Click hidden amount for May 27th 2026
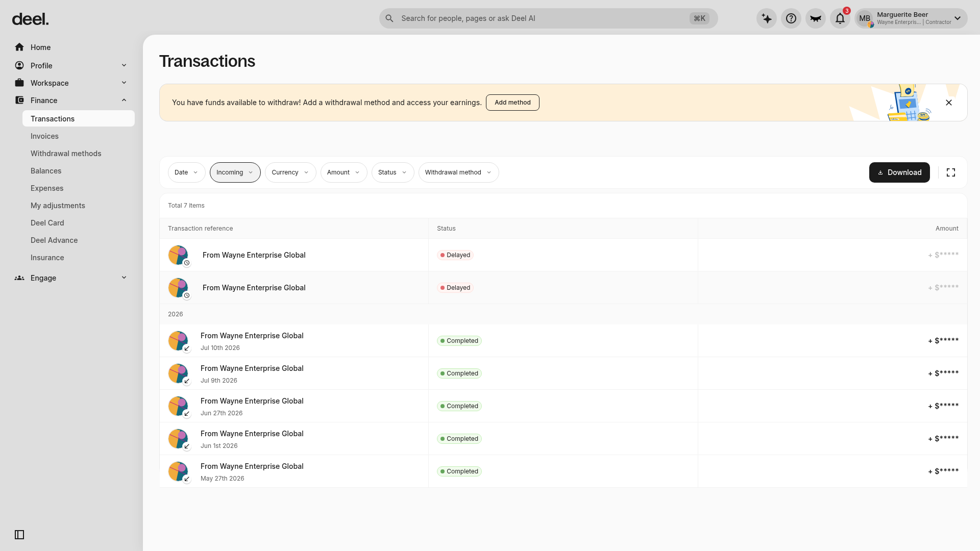The image size is (980, 551). 943,471
